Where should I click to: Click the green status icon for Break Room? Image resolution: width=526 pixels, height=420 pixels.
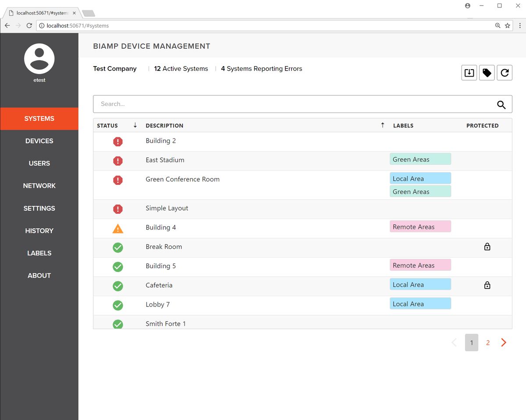click(117, 247)
